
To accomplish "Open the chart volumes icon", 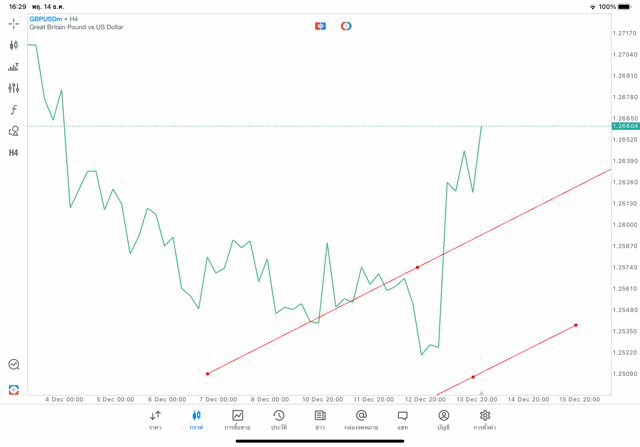I will (x=14, y=67).
